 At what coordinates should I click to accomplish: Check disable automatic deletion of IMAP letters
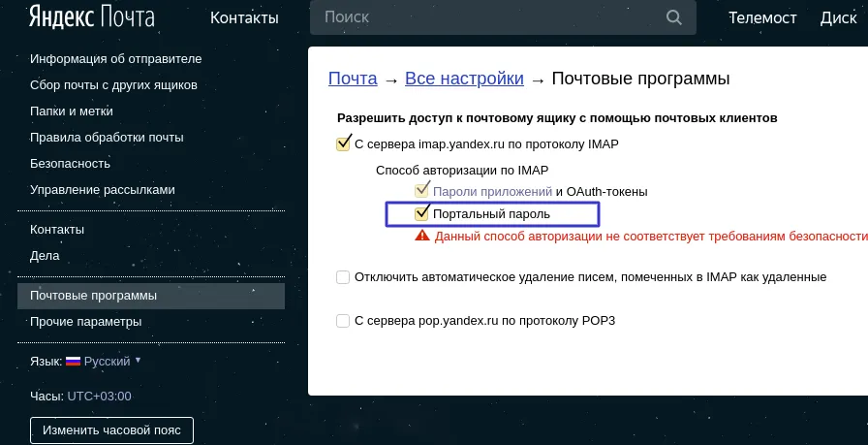343,277
